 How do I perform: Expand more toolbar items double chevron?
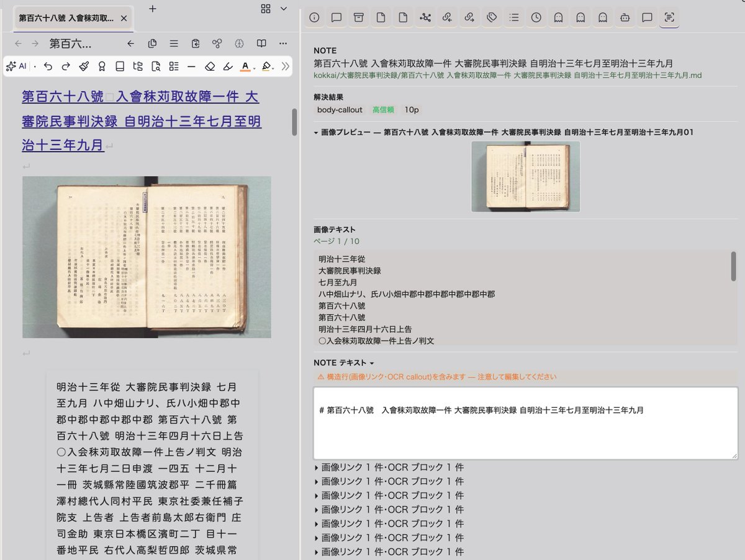click(x=286, y=66)
